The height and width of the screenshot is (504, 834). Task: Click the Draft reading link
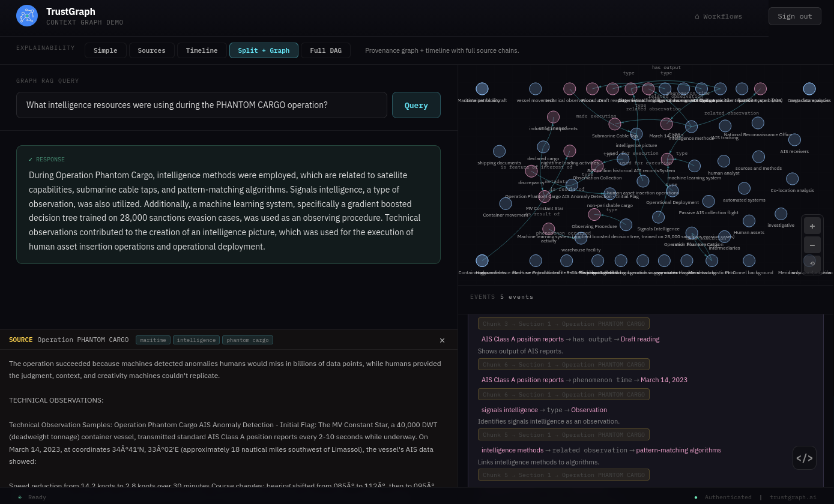(x=640, y=339)
